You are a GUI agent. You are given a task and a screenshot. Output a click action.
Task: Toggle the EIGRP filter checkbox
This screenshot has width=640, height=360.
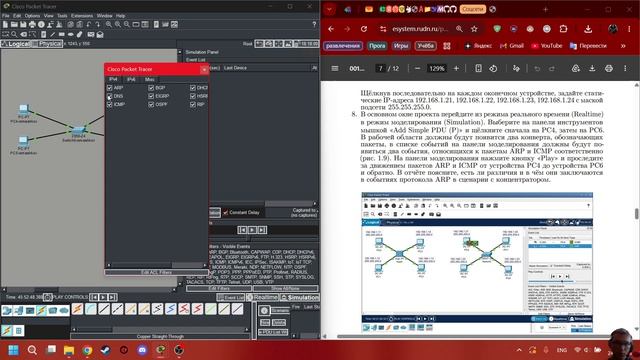tap(151, 96)
